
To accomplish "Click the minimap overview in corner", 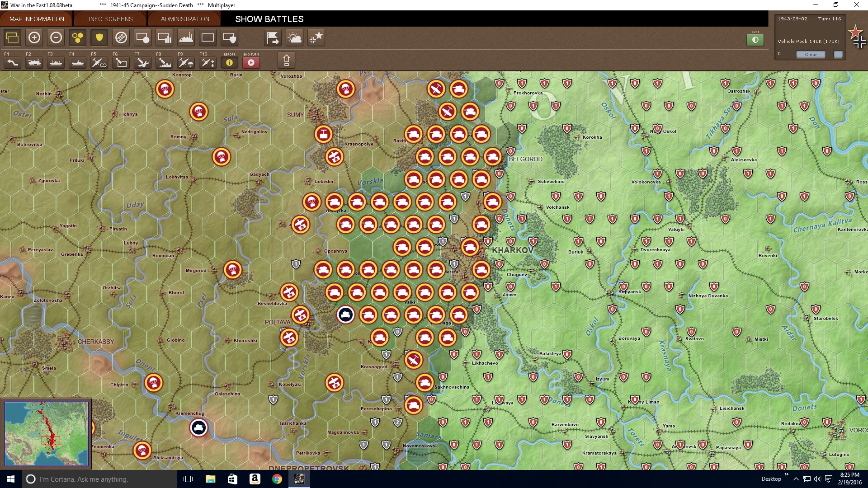I will (47, 434).
